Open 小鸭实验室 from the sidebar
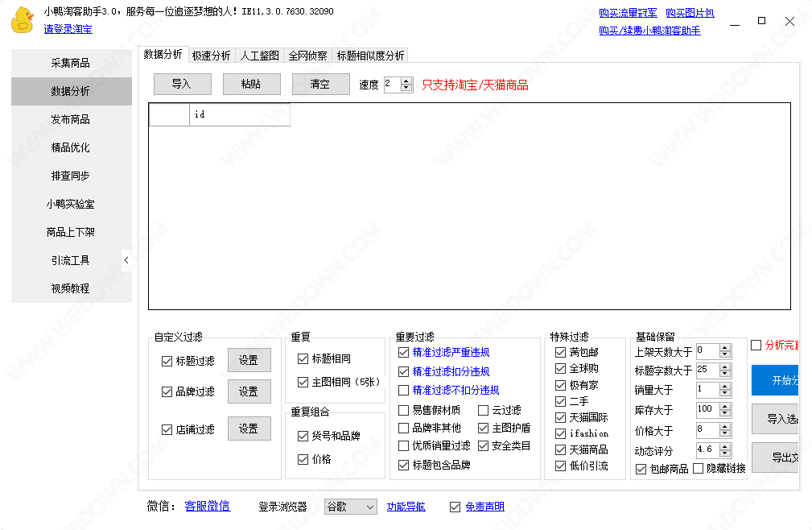812x530 pixels. pos(71,204)
